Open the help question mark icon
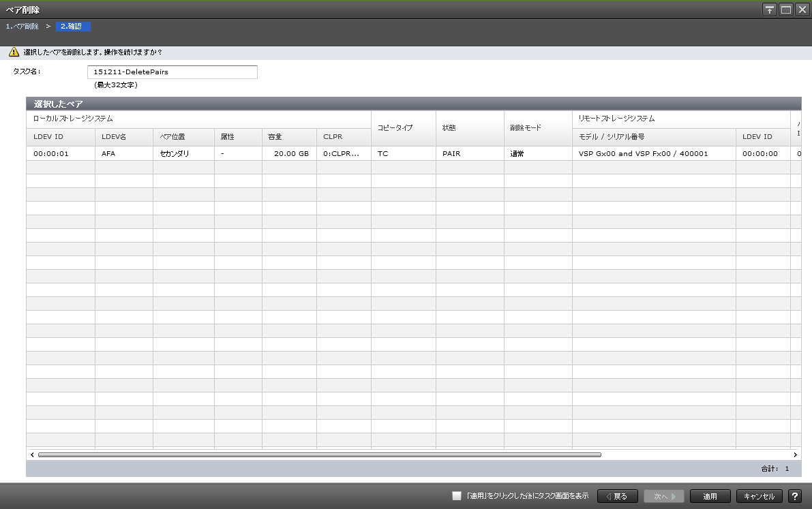This screenshot has height=509, width=812. [x=795, y=496]
